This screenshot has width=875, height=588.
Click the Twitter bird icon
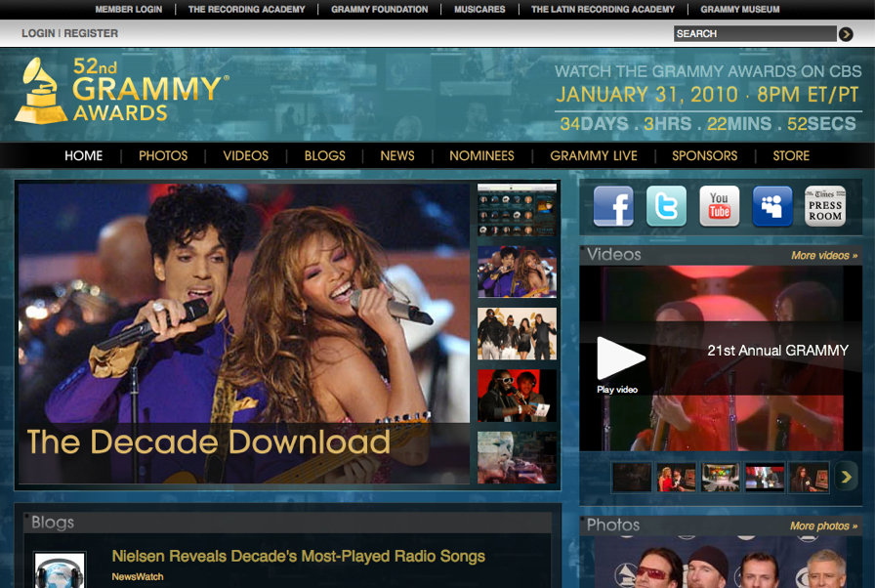point(666,206)
